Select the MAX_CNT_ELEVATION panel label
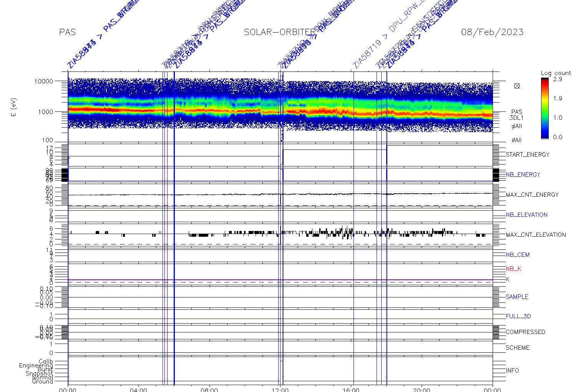 pos(536,235)
